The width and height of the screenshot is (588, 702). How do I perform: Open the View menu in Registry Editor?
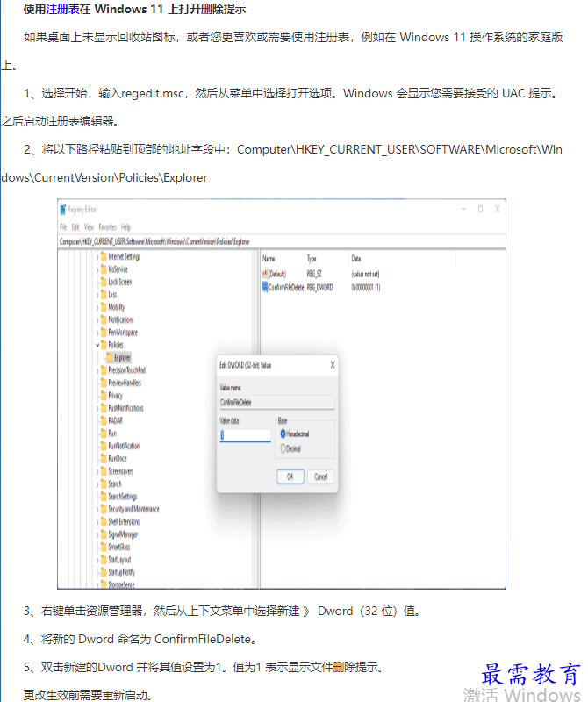[x=89, y=227]
